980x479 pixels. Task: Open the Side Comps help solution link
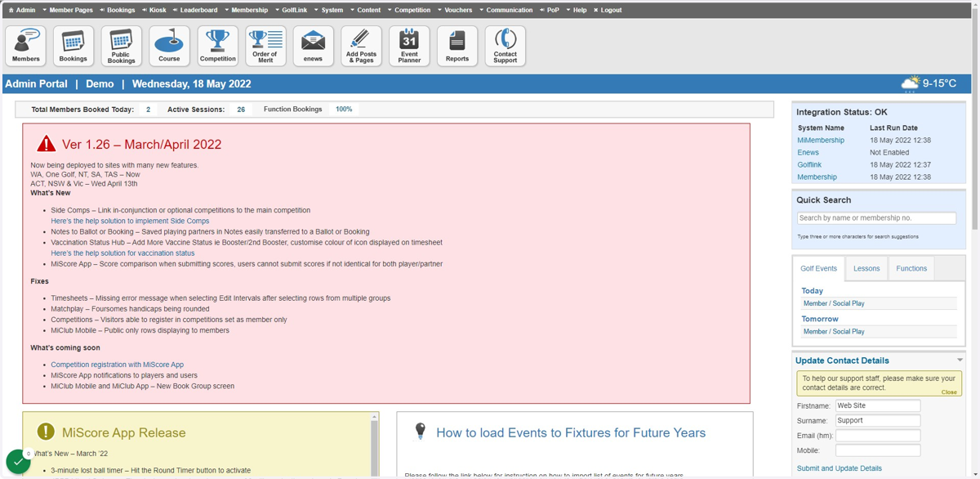130,221
